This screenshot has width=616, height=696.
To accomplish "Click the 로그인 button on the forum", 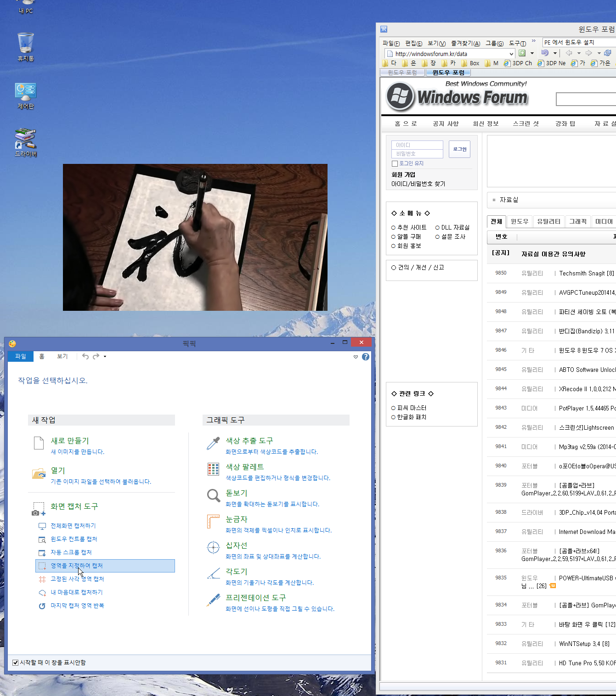I will click(459, 149).
